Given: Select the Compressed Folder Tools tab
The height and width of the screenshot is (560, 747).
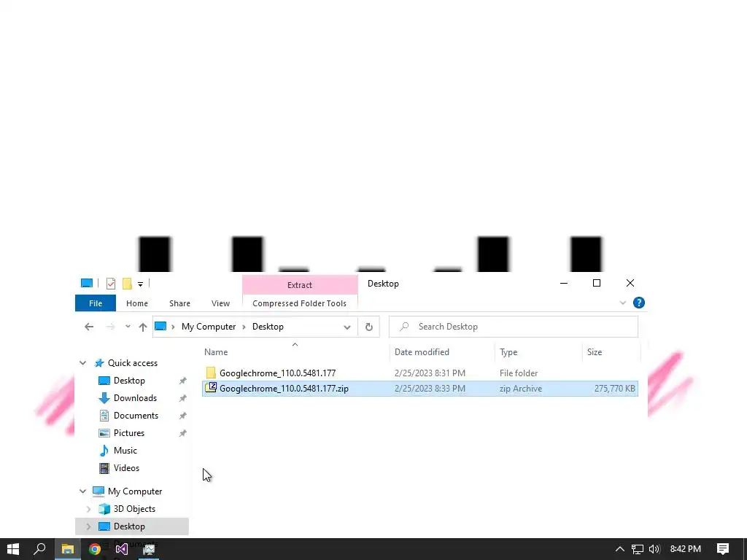Looking at the screenshot, I should click(x=299, y=303).
